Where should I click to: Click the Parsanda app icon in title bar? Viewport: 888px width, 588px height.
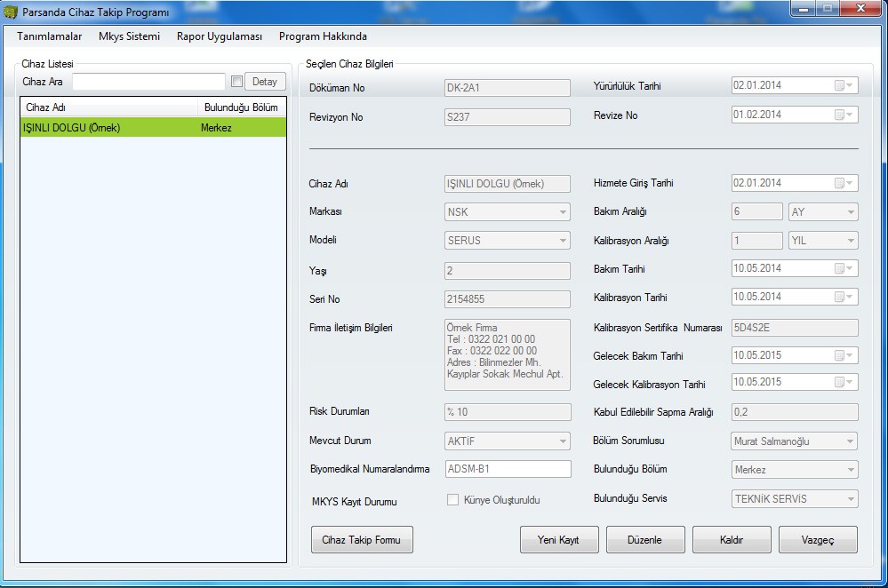10,12
